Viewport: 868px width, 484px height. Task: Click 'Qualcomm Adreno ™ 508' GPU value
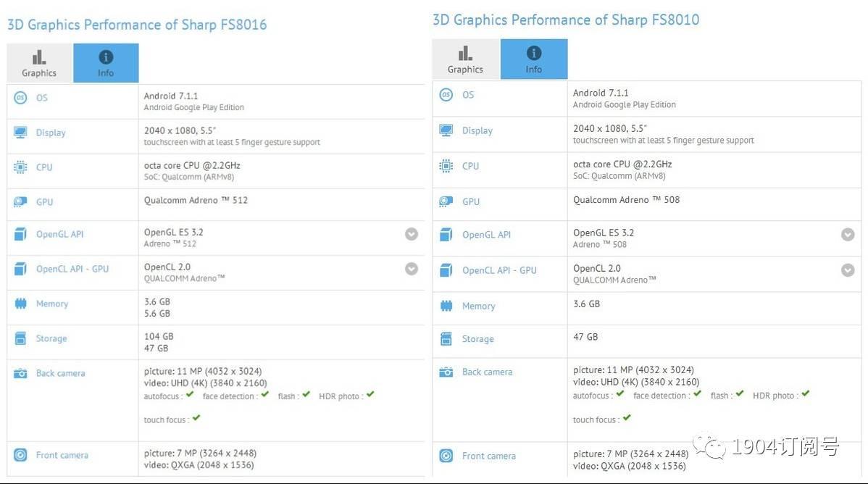(626, 200)
